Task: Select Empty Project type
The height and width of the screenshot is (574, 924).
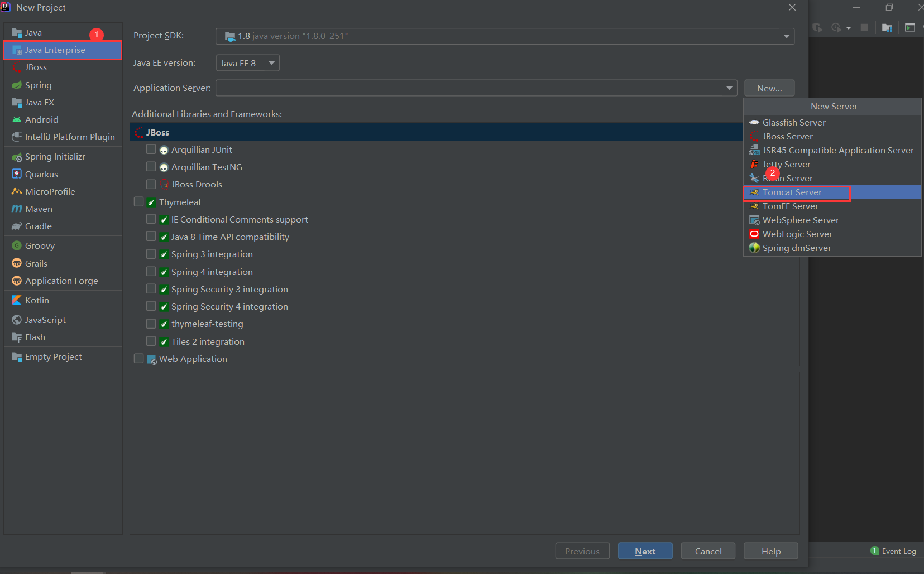Action: point(63,357)
